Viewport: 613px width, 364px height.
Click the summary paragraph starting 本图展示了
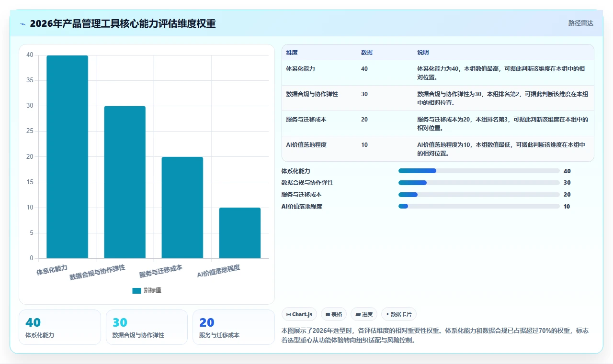click(435, 336)
